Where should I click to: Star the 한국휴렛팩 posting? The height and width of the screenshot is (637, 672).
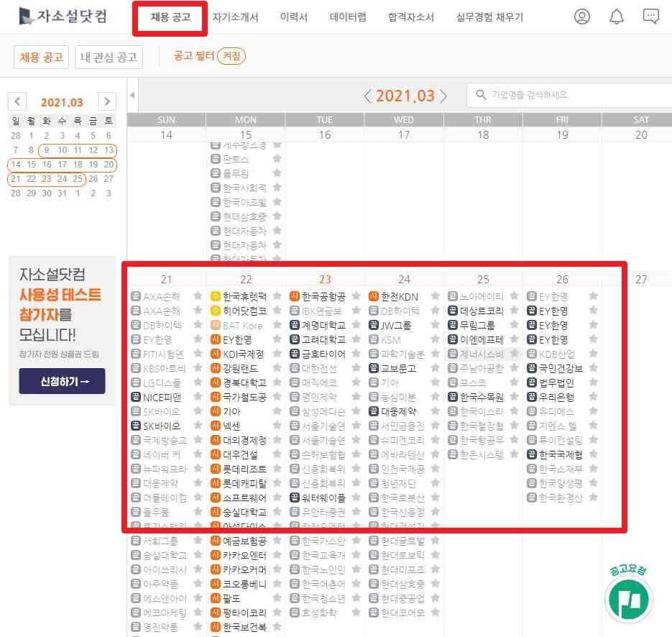click(x=277, y=295)
